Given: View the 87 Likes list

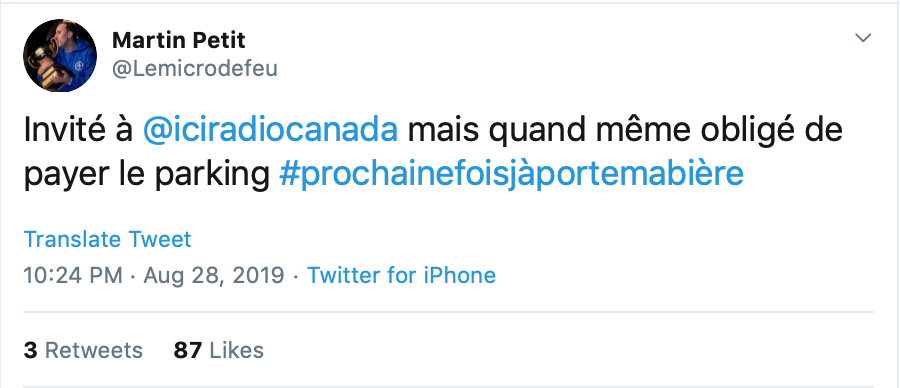Looking at the screenshot, I should (219, 350).
